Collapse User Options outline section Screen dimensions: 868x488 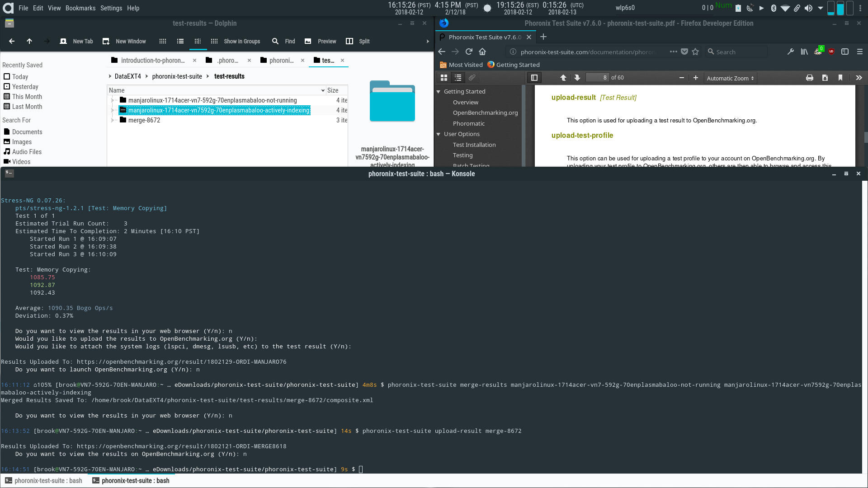[438, 134]
